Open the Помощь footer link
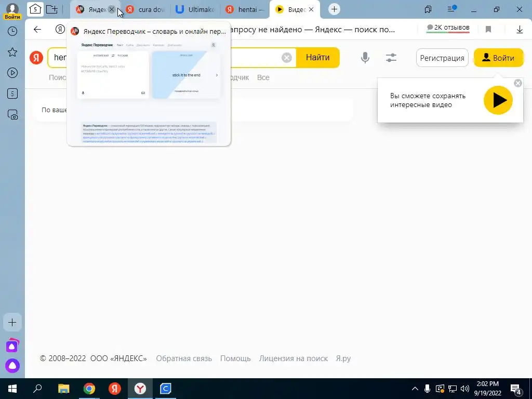The width and height of the screenshot is (532, 399). tap(235, 358)
